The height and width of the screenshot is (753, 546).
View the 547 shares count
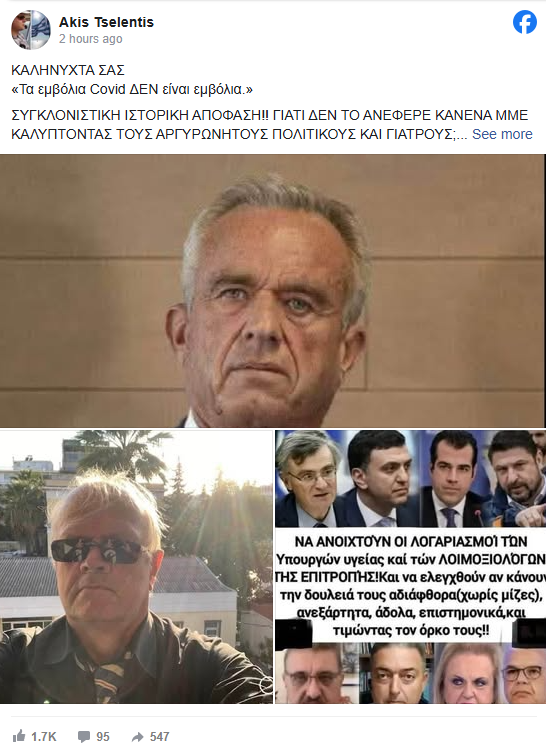coord(159,736)
